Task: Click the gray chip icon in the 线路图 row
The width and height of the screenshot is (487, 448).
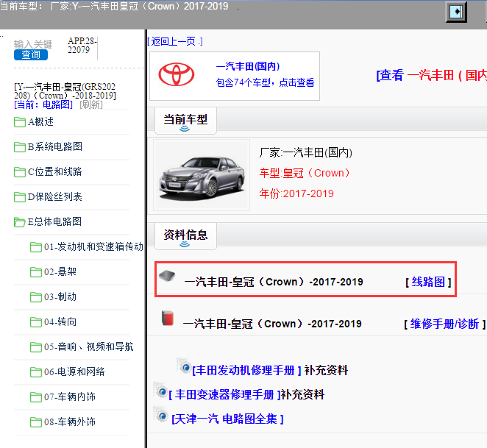Action: [167, 276]
